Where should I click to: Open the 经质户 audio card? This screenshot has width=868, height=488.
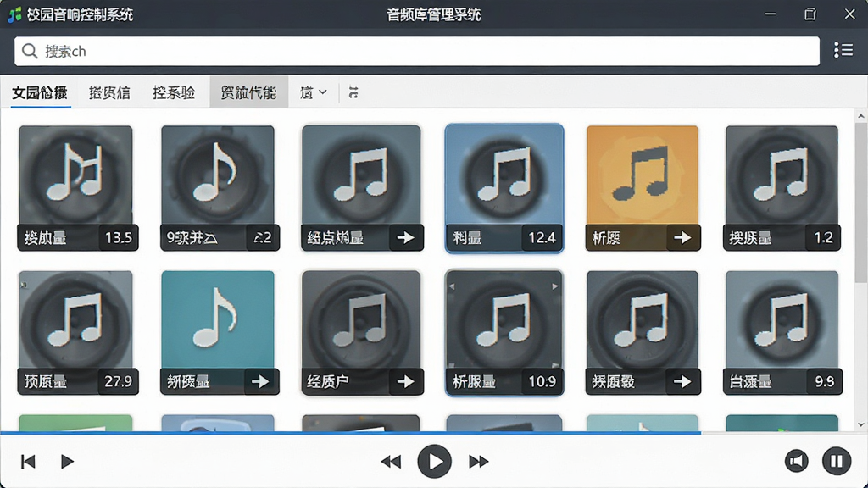click(361, 332)
